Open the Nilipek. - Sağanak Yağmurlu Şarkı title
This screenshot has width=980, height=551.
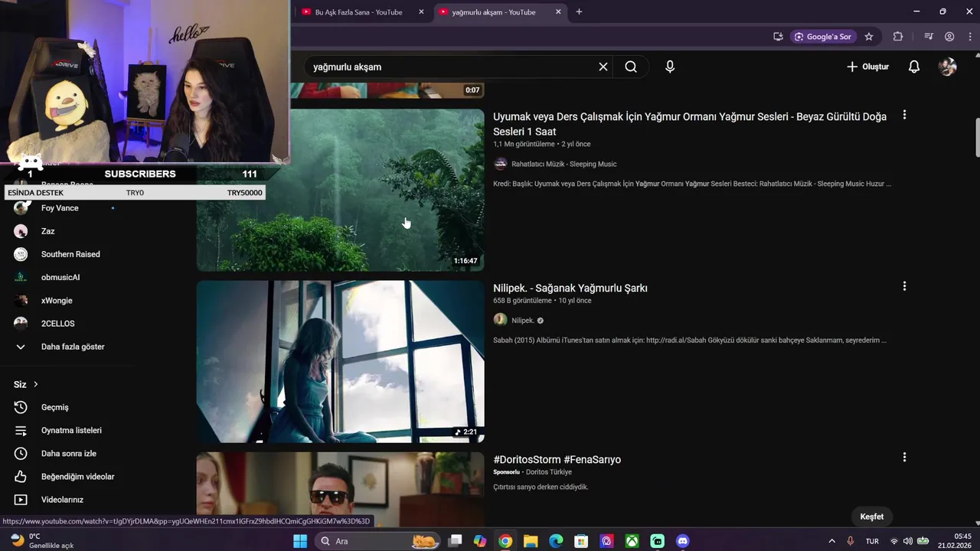tap(570, 289)
